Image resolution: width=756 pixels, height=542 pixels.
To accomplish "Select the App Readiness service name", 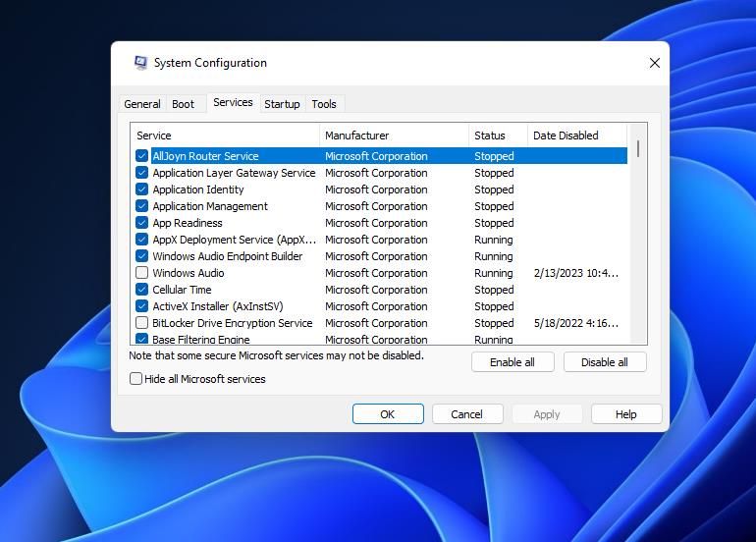I will click(x=188, y=223).
